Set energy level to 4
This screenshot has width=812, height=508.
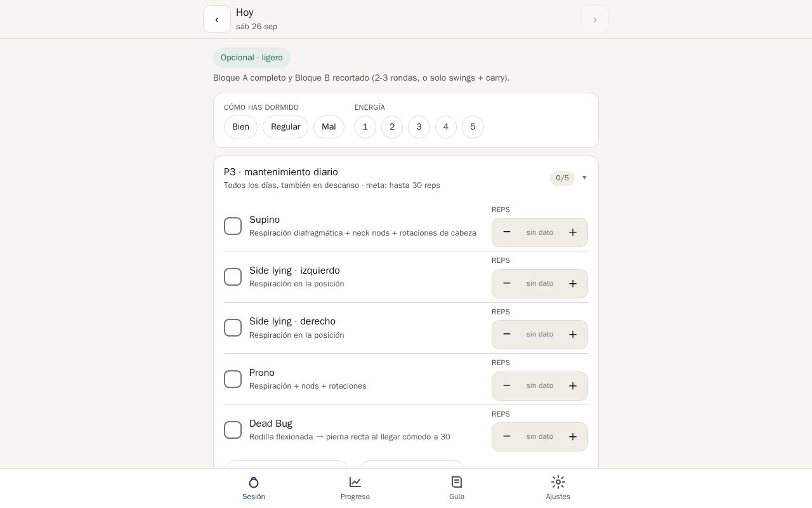point(446,127)
